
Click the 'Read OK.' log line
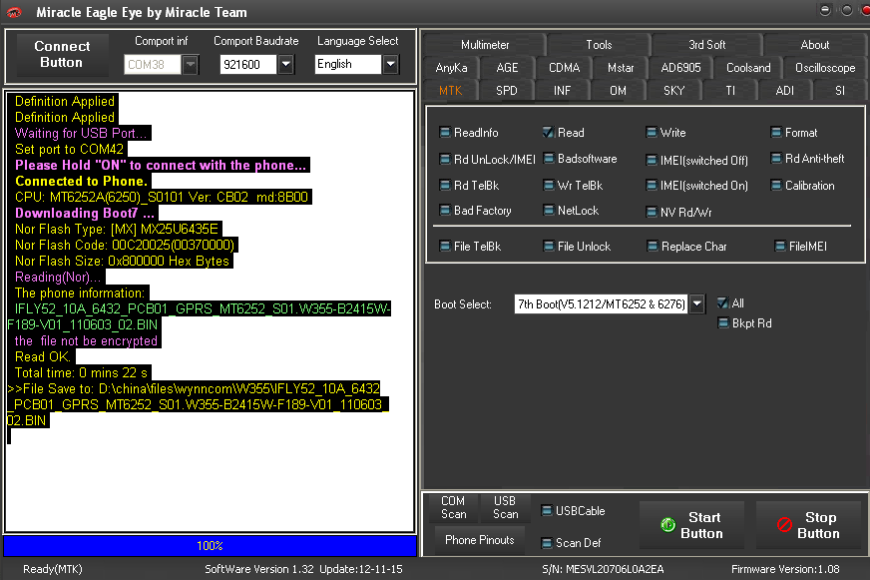pyautogui.click(x=42, y=357)
